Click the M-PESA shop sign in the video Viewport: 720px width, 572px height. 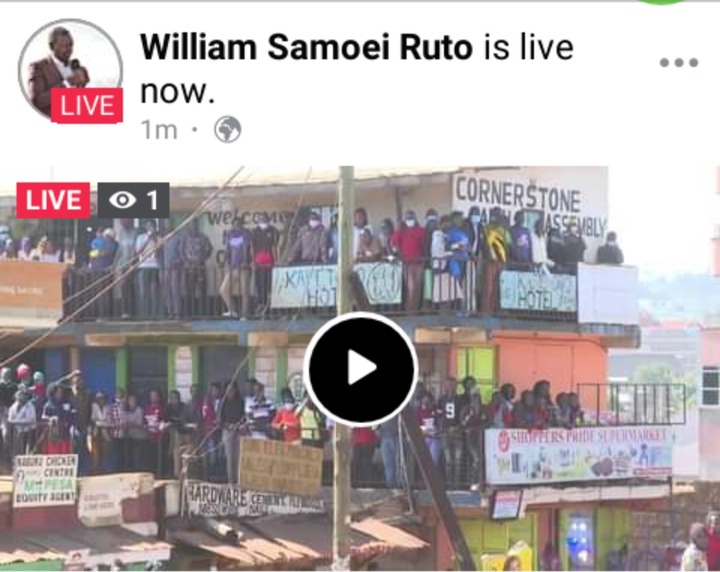[45, 480]
